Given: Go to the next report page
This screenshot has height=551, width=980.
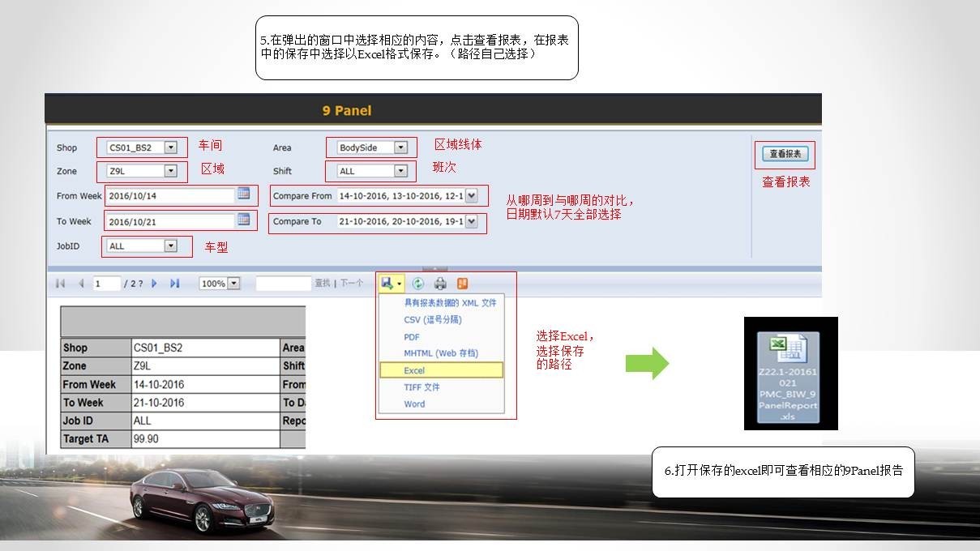Looking at the screenshot, I should tap(154, 284).
